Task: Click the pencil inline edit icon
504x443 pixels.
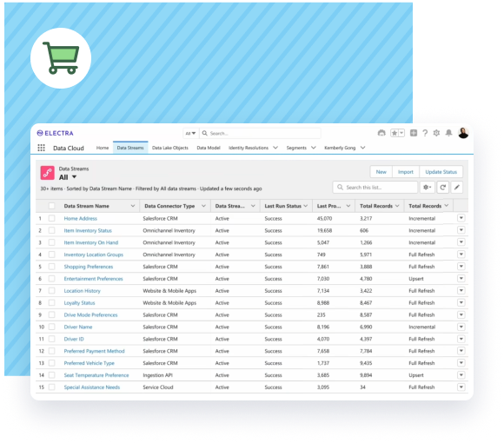Action: click(457, 188)
